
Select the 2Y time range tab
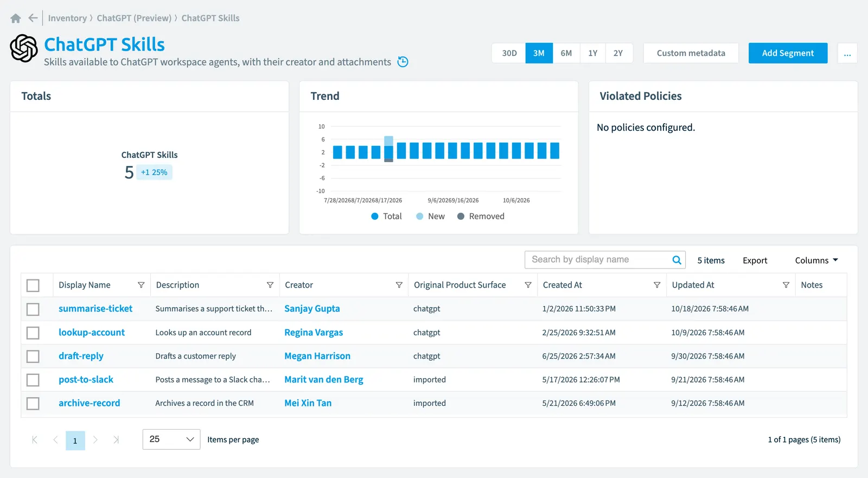[x=618, y=53]
